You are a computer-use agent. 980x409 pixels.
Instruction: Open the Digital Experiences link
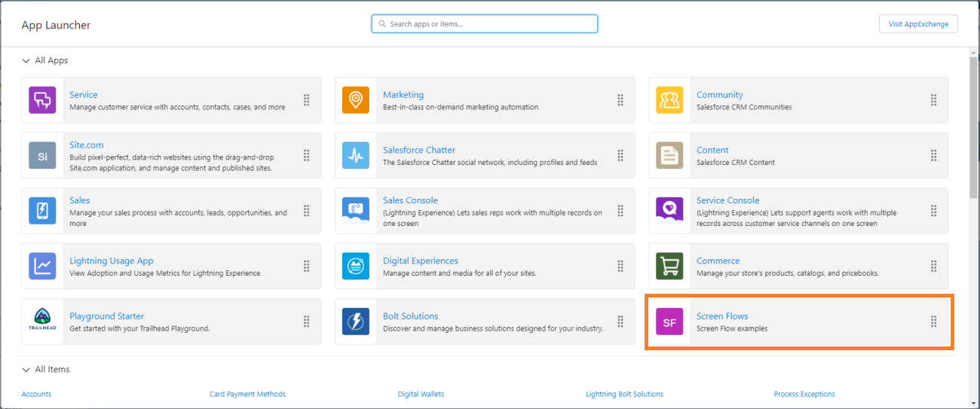(x=421, y=261)
